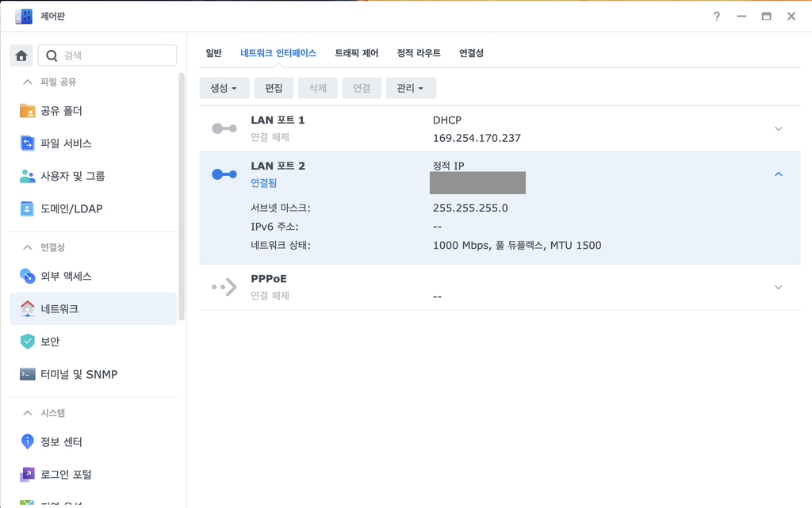Screen dimensions: 812x508
Task: Open 보안 shield icon
Action: tap(27, 342)
